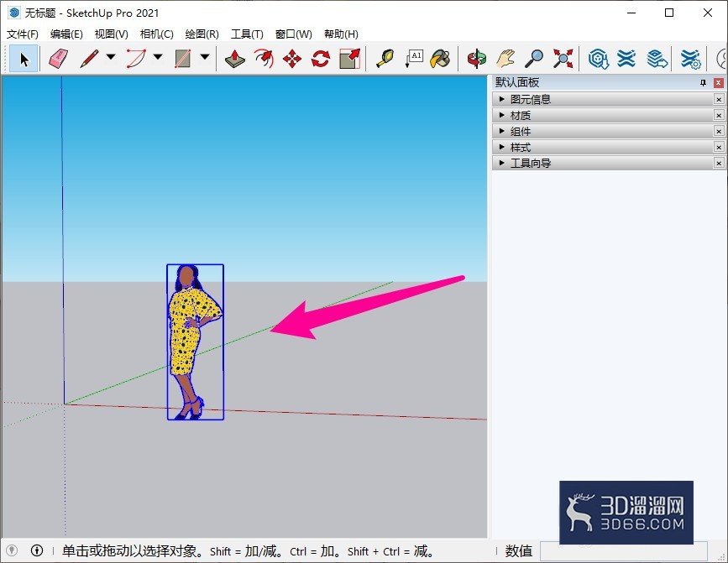728x563 pixels.
Task: Open the 绘图(R) menu
Action: point(202,34)
